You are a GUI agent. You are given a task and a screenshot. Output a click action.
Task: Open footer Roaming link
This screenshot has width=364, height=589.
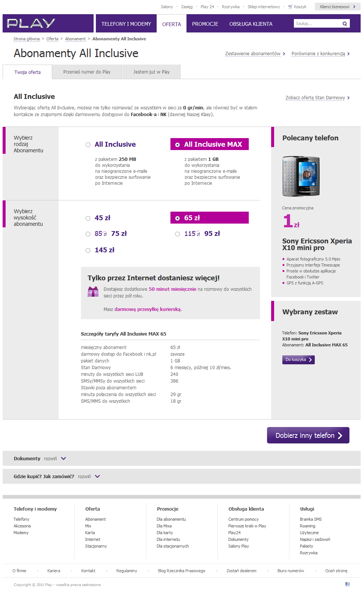(307, 526)
